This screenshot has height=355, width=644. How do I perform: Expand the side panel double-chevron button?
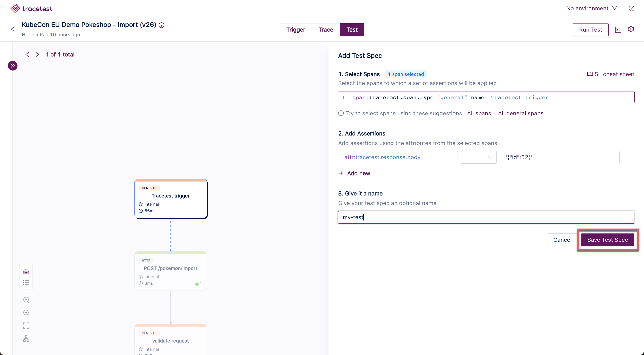tap(13, 66)
